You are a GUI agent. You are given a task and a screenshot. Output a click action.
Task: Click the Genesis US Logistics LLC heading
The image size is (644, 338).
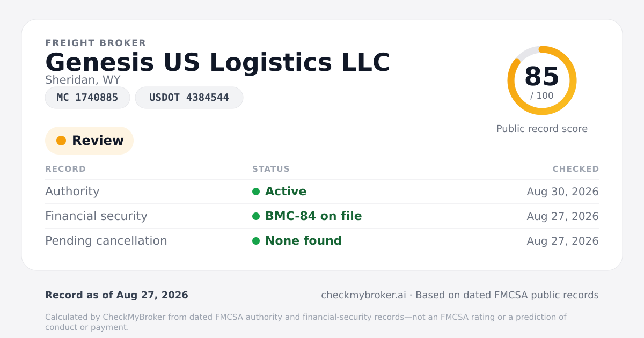pyautogui.click(x=217, y=62)
